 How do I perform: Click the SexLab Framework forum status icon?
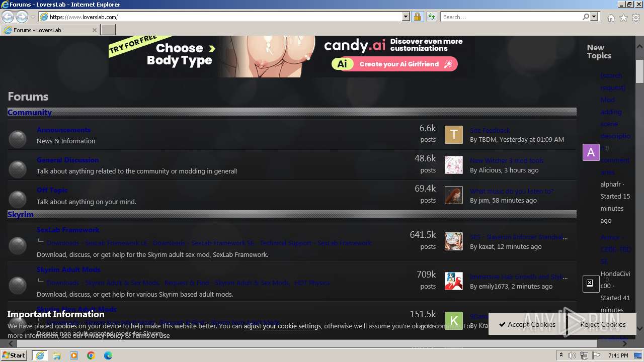pos(18,246)
